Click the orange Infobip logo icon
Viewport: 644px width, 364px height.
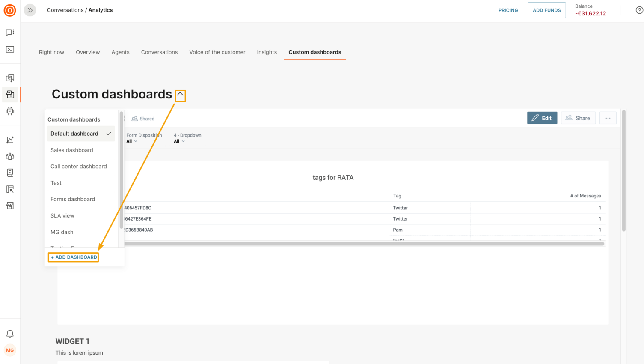point(10,10)
